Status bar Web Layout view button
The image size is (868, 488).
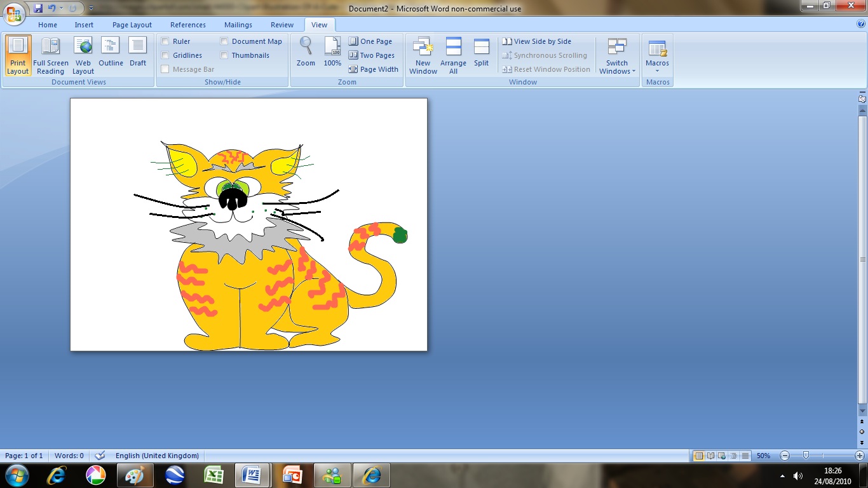pos(722,456)
